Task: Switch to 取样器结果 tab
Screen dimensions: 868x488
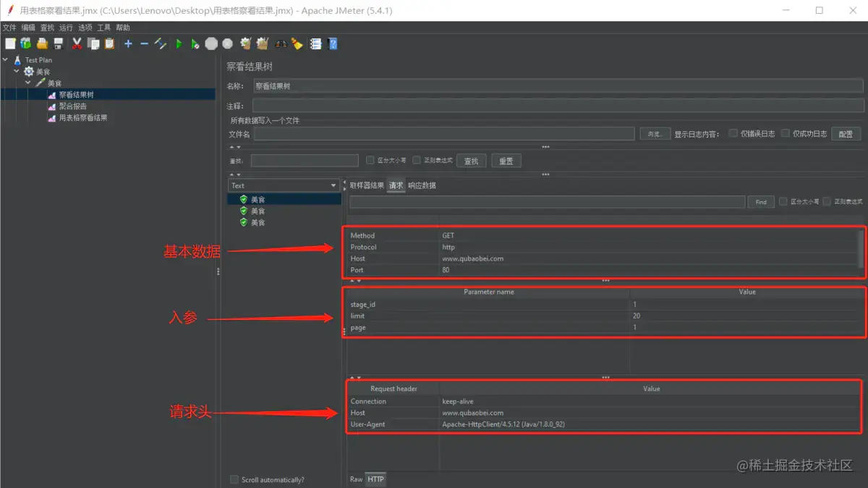Action: [x=367, y=185]
